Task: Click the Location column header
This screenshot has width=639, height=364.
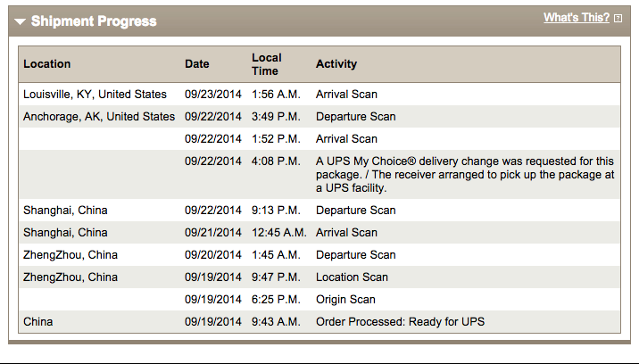Action: point(46,64)
